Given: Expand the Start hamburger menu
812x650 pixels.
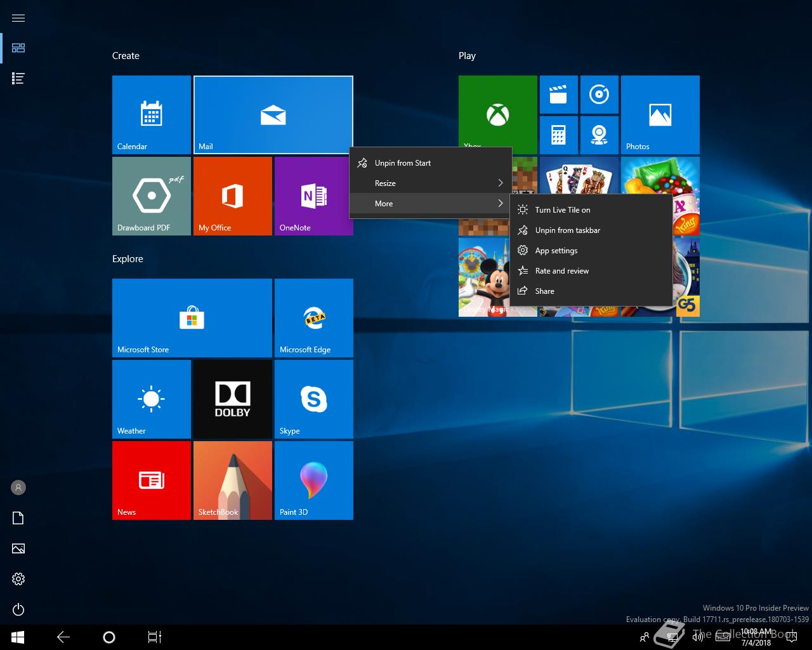Looking at the screenshot, I should [18, 18].
